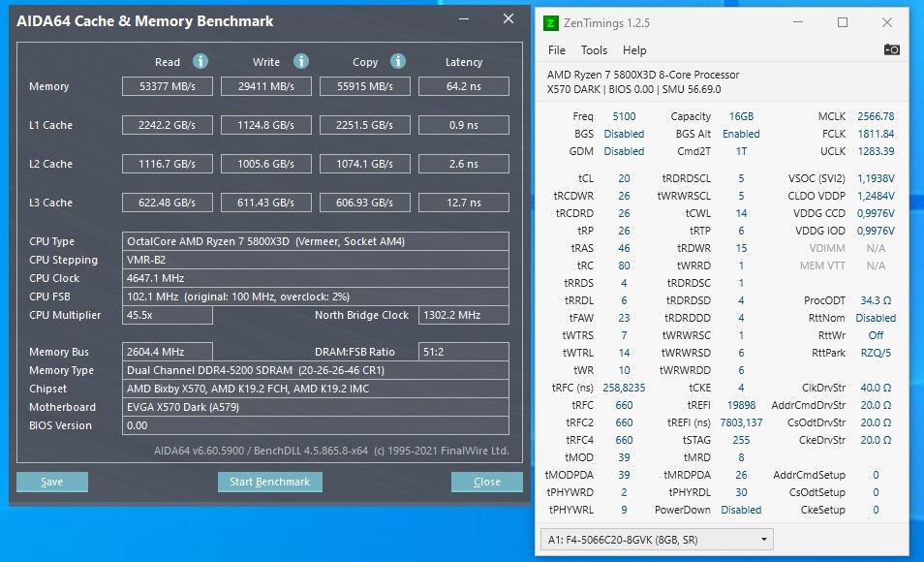
Task: Click the ProcODT value 34.3 Ω
Action: (876, 300)
